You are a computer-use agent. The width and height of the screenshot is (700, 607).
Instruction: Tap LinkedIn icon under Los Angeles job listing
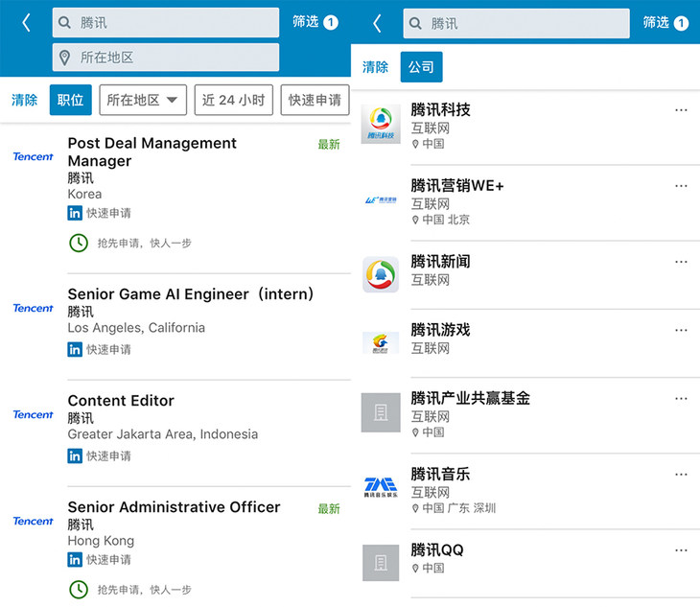(x=75, y=349)
